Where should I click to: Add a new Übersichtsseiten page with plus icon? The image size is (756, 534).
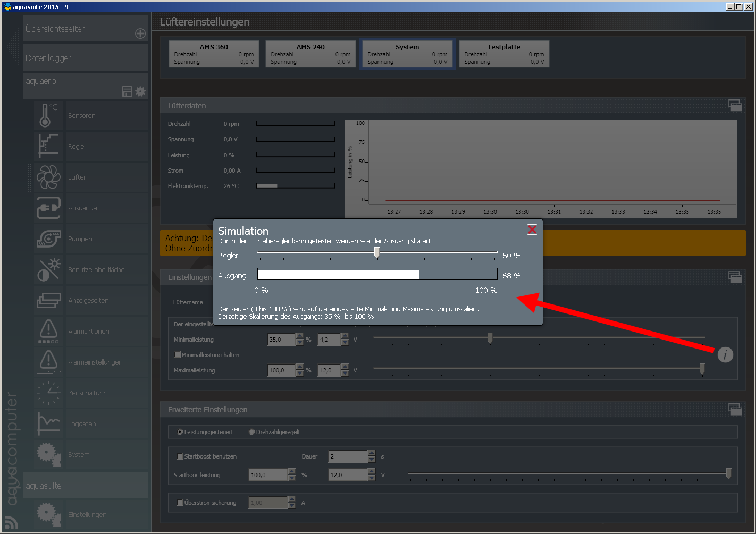[140, 33]
